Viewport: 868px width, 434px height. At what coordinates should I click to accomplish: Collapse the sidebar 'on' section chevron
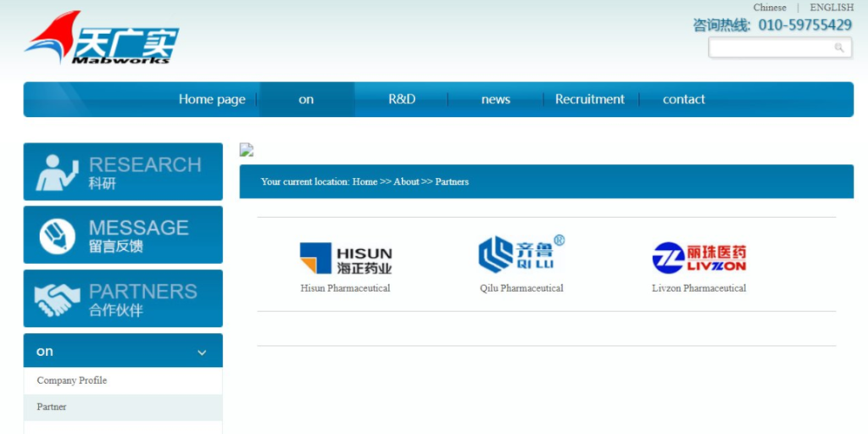click(202, 353)
